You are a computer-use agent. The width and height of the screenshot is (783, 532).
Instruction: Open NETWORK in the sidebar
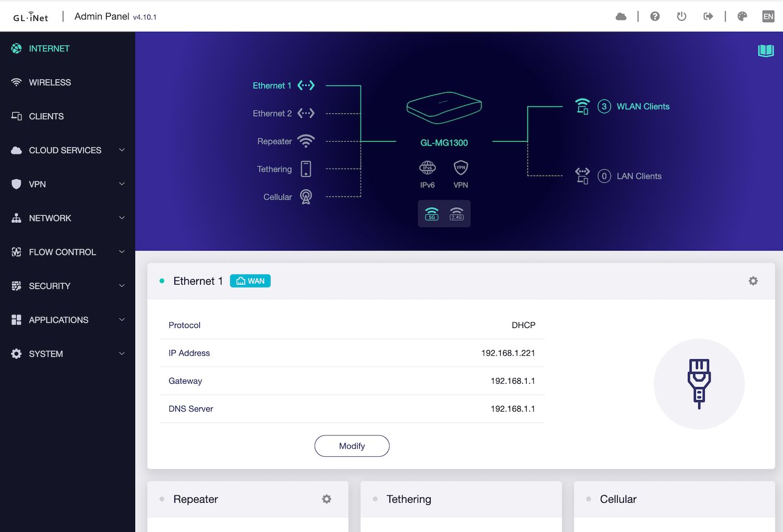pyautogui.click(x=67, y=218)
